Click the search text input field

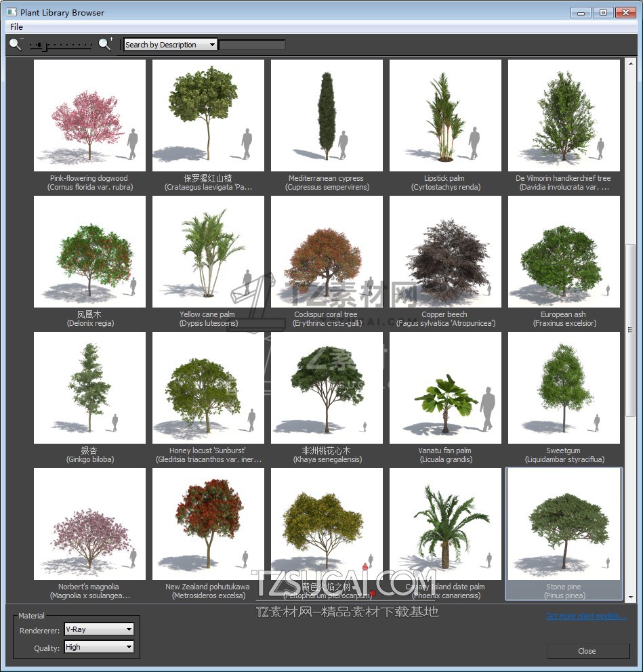[x=252, y=45]
